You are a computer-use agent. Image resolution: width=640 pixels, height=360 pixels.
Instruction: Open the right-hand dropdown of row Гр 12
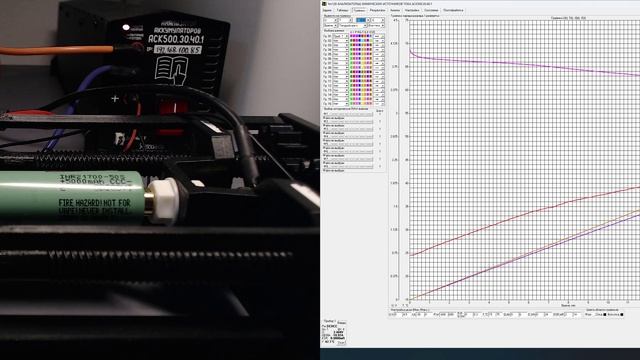pos(378,86)
